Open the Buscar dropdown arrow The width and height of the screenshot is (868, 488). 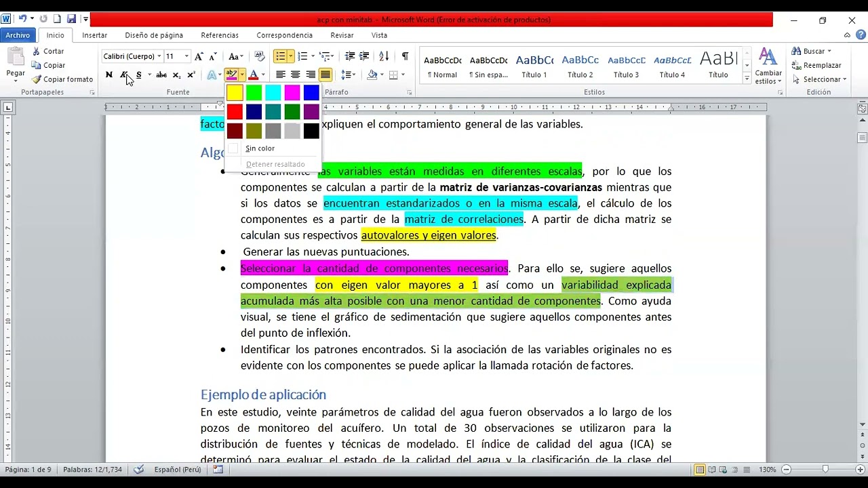pyautogui.click(x=829, y=52)
